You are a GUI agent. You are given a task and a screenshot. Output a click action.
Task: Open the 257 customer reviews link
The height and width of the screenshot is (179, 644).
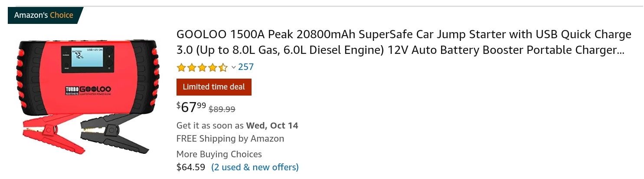pyautogui.click(x=246, y=67)
